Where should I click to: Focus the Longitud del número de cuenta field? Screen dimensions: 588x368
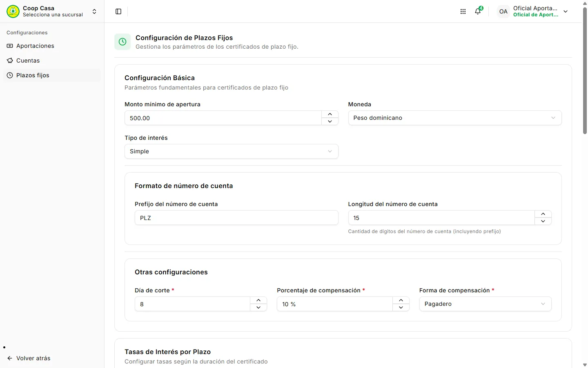coord(441,218)
